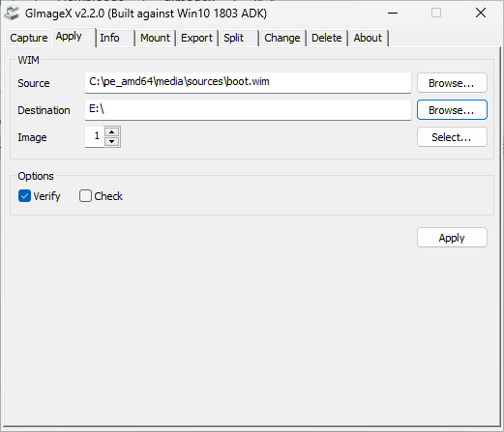Click the Image number field
The height and width of the screenshot is (432, 504).
coord(95,137)
